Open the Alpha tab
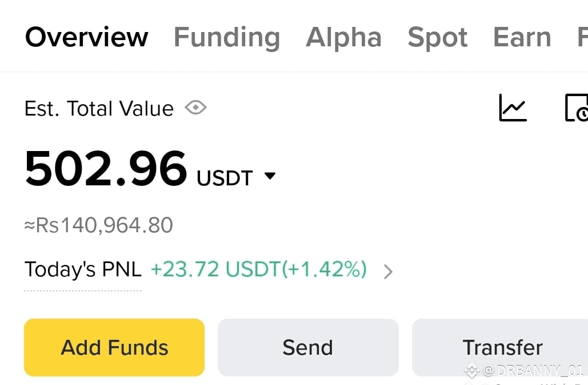This screenshot has height=385, width=588. pyautogui.click(x=343, y=38)
